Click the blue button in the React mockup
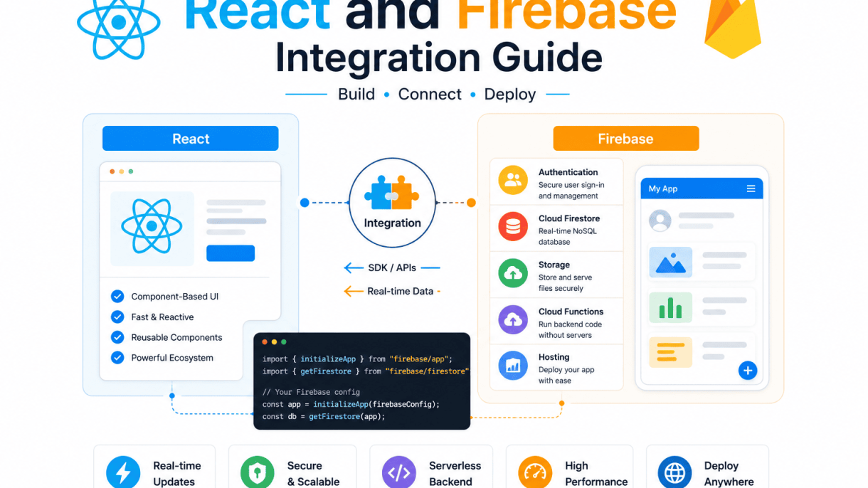 [231, 253]
